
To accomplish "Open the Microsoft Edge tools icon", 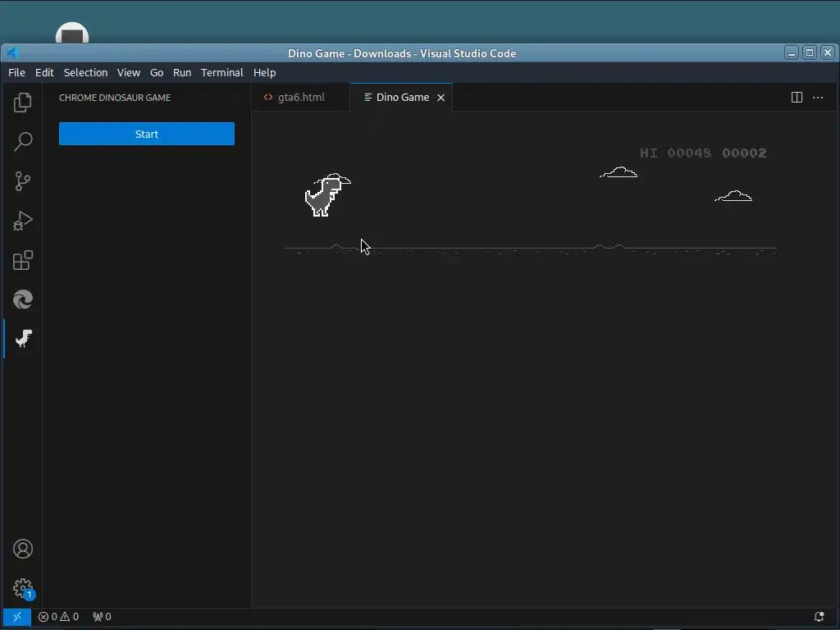I will 22,299.
